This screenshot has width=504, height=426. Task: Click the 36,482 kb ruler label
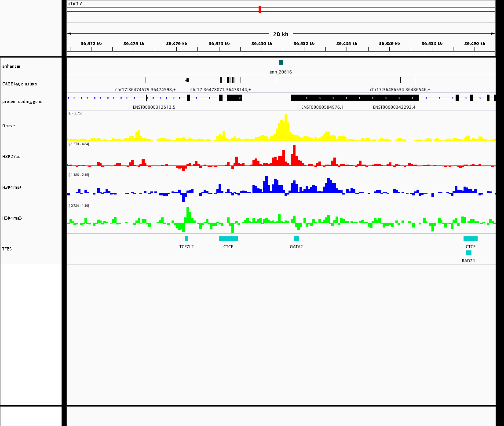304,44
